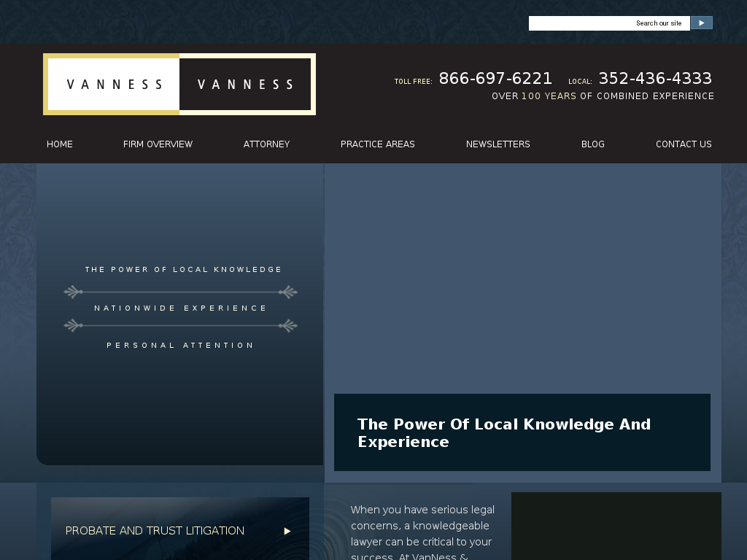Open the Newsletters menu item
747x560 pixels.
(x=498, y=144)
